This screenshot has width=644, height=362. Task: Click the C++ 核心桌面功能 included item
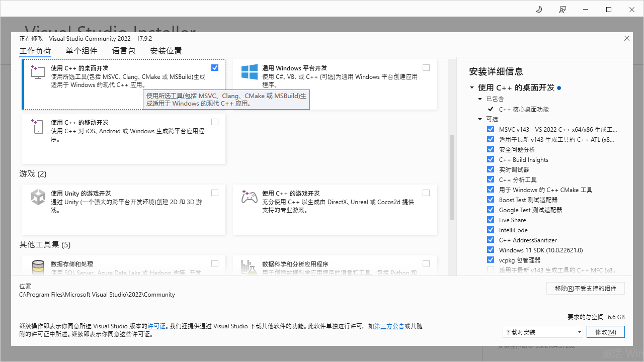tap(524, 109)
